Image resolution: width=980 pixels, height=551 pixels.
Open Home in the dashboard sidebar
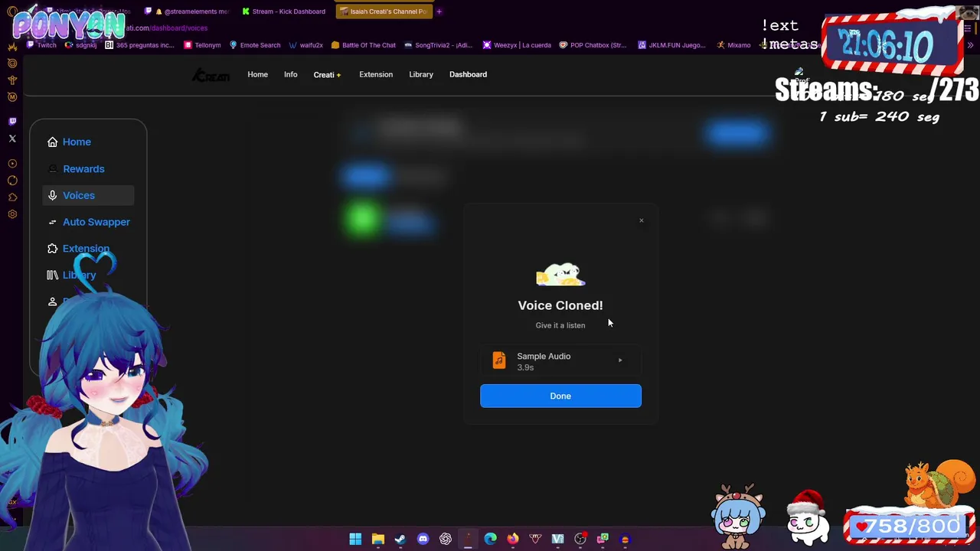(x=77, y=142)
